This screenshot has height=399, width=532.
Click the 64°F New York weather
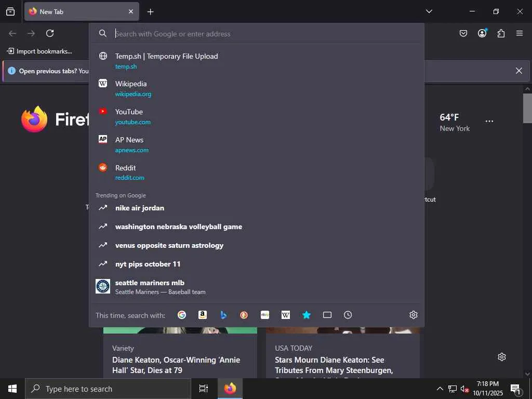click(455, 123)
